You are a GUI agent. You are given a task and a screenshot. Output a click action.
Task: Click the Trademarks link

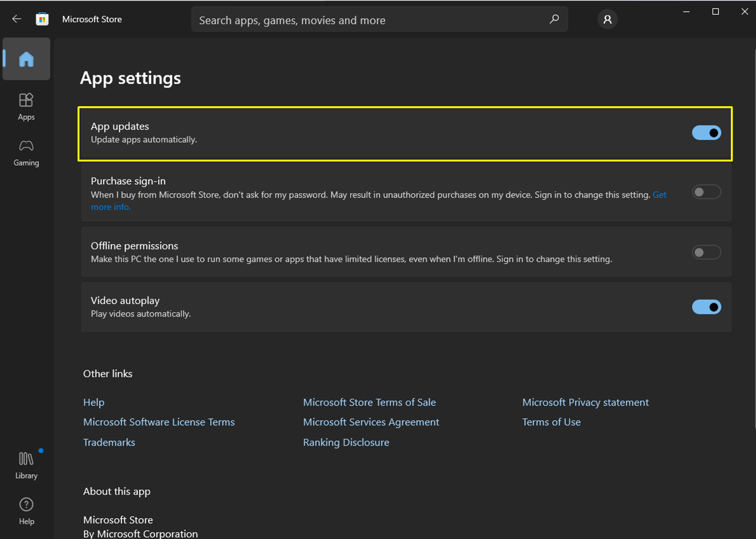point(108,441)
